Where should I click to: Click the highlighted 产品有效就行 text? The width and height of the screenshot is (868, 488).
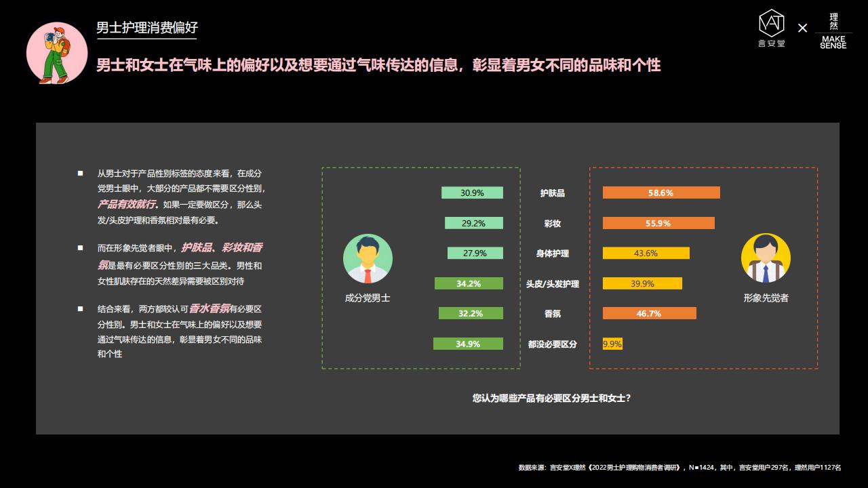click(127, 204)
